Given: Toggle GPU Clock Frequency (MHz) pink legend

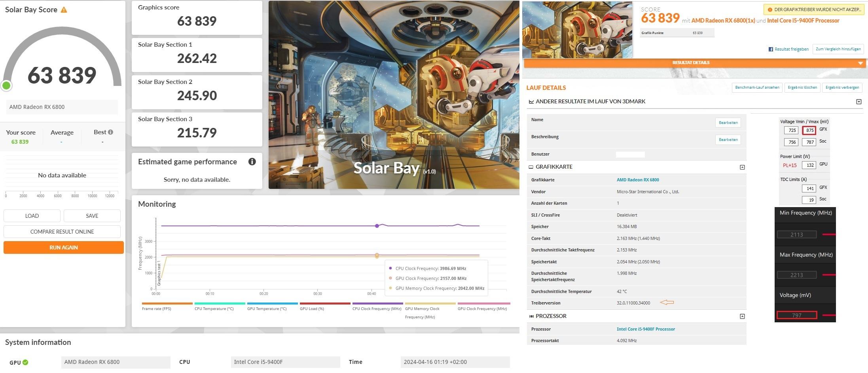Looking at the screenshot, I should click(x=483, y=306).
